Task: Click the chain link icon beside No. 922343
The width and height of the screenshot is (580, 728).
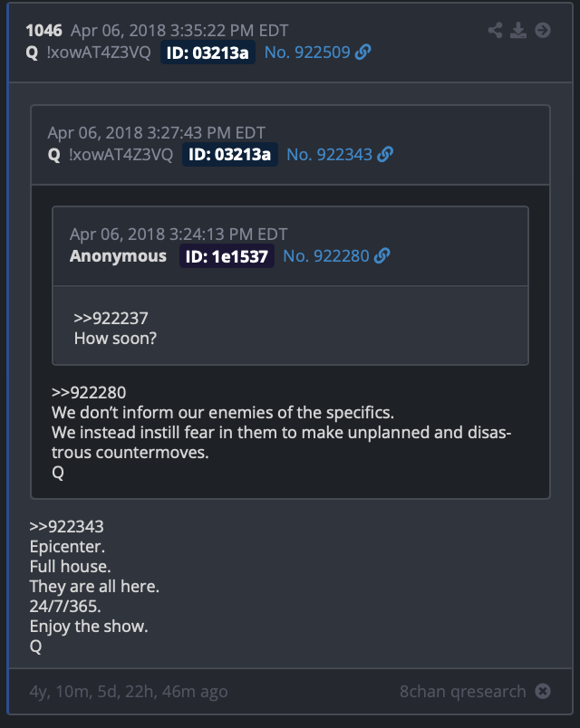Action: click(385, 154)
